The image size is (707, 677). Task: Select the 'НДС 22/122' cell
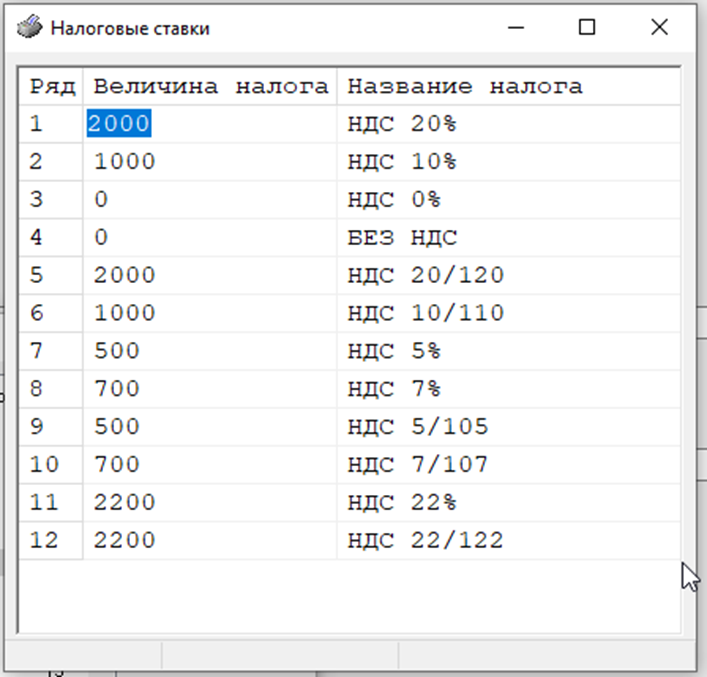coord(426,541)
